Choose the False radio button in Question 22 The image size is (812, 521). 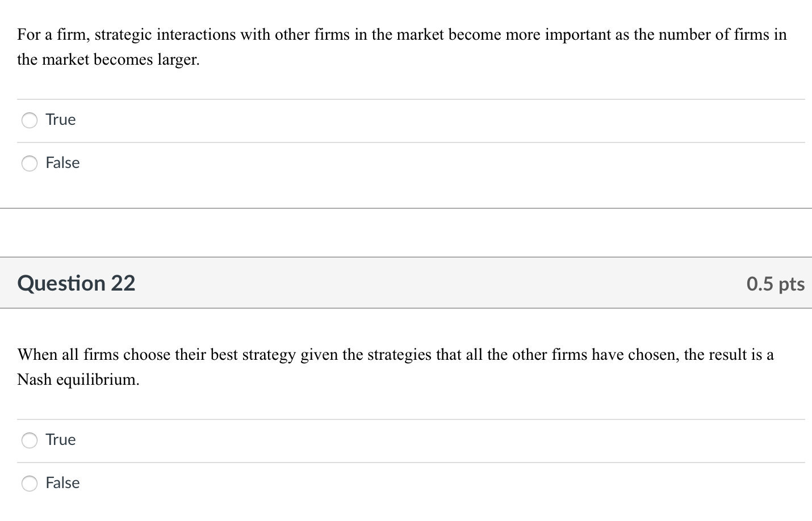point(30,484)
